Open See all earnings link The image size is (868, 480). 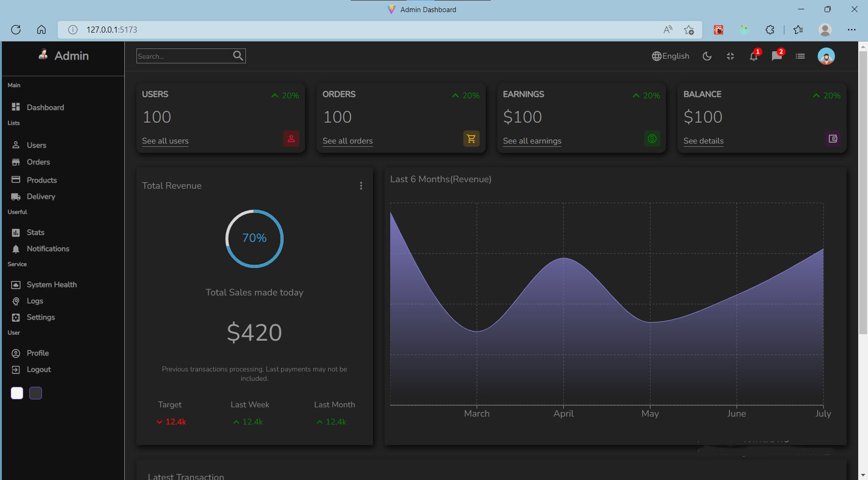click(532, 141)
